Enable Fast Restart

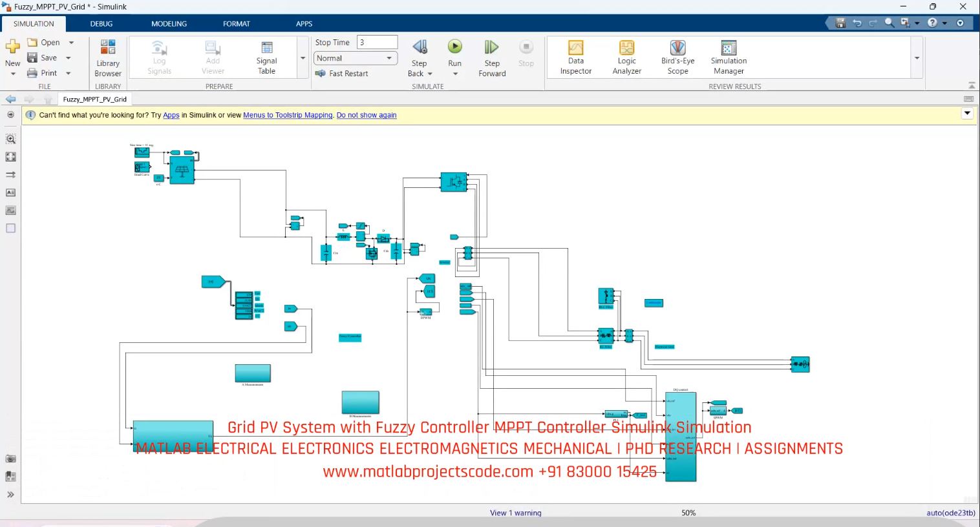point(341,74)
